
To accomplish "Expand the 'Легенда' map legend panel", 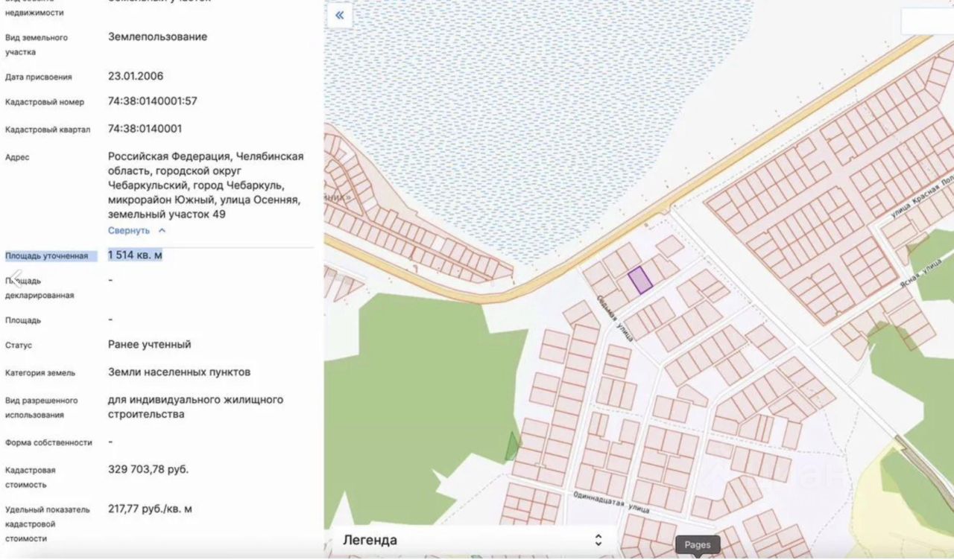I will tap(473, 541).
